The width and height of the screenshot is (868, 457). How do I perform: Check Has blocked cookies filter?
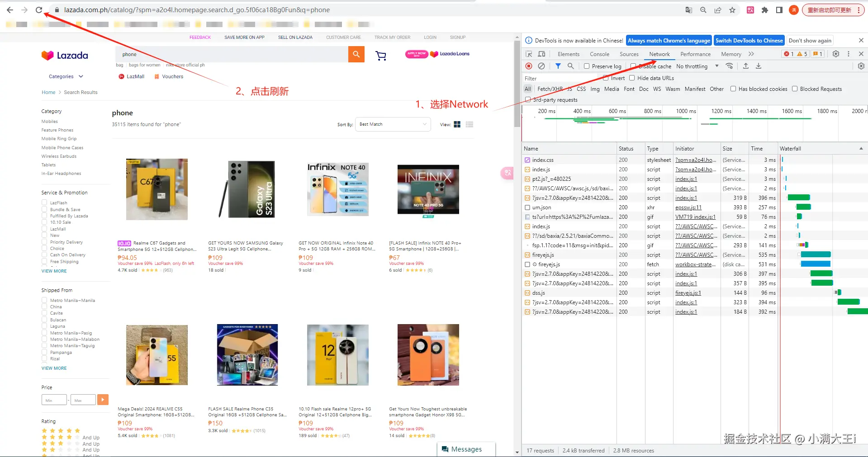click(x=733, y=89)
